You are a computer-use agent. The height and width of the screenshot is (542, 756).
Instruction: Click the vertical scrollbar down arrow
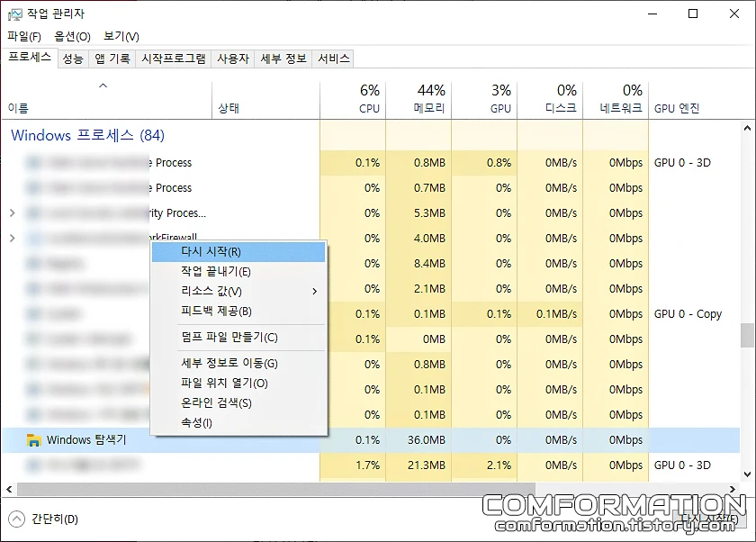pyautogui.click(x=747, y=474)
